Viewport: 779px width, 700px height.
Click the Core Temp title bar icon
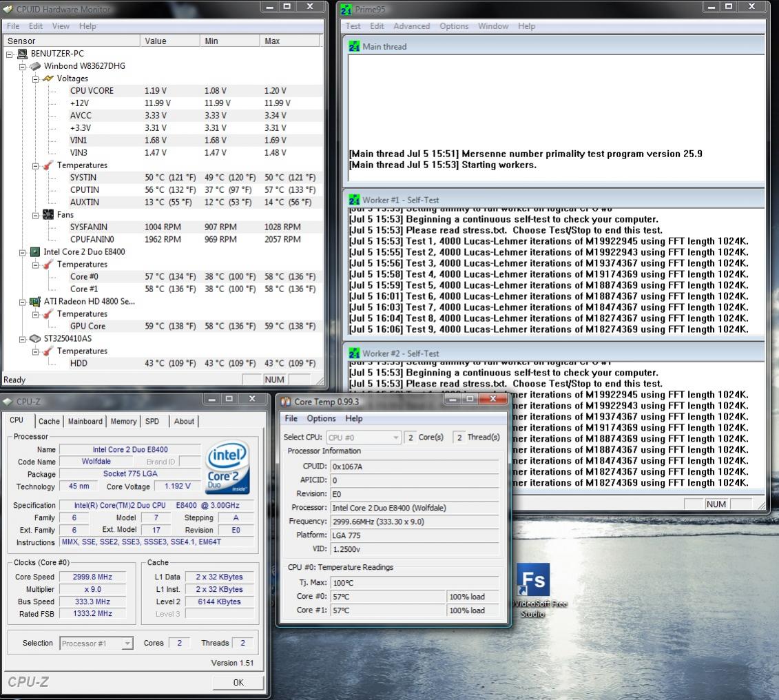coord(286,402)
